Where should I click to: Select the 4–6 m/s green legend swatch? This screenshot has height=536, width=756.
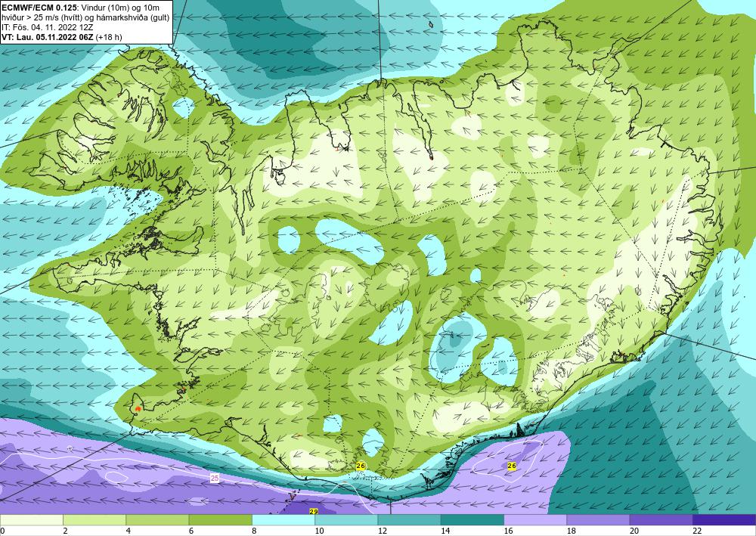[158, 520]
